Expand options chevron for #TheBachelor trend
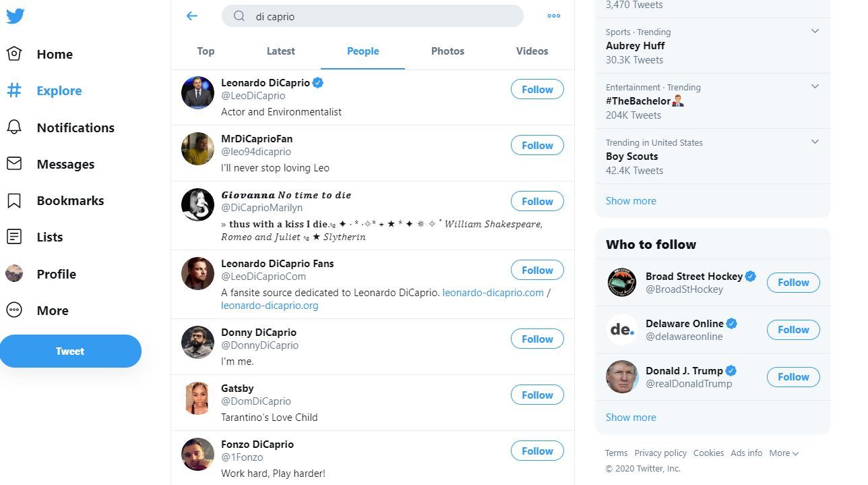The image size is (868, 485). [815, 87]
